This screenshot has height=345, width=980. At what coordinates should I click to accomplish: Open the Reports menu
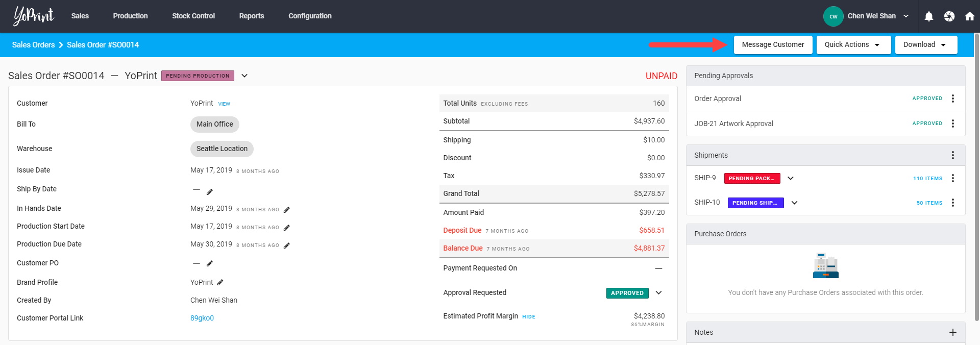[x=252, y=16]
